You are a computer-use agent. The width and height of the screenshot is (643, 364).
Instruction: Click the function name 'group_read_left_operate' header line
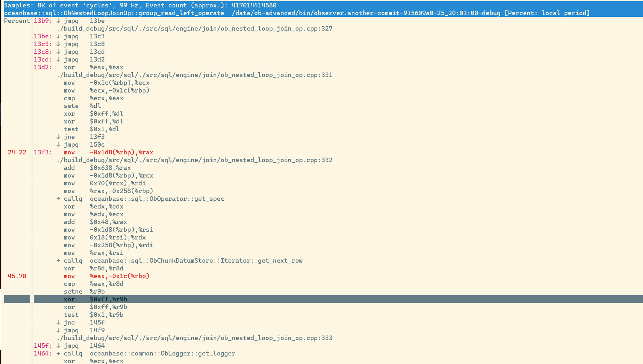tap(297, 13)
